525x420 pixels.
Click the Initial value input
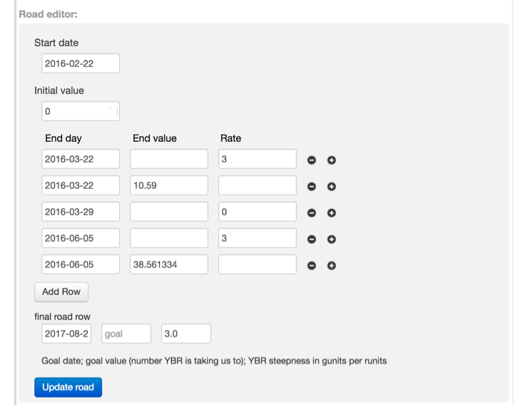(x=80, y=111)
